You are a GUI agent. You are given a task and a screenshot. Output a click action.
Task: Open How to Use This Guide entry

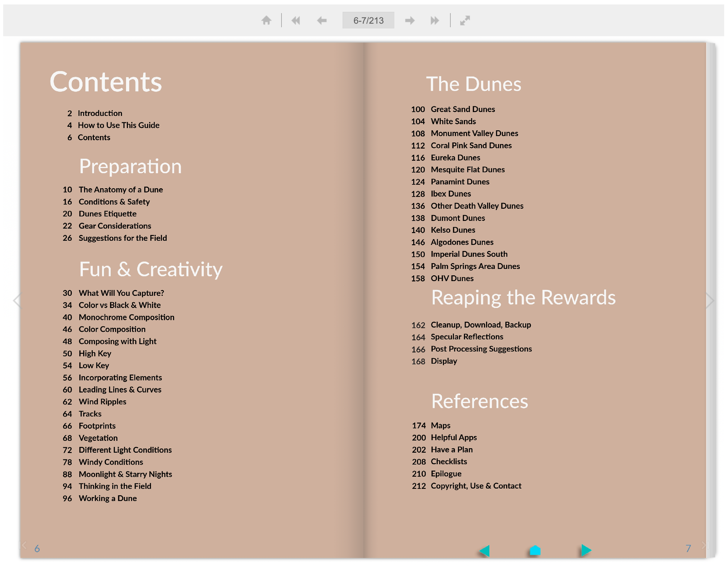coord(119,125)
